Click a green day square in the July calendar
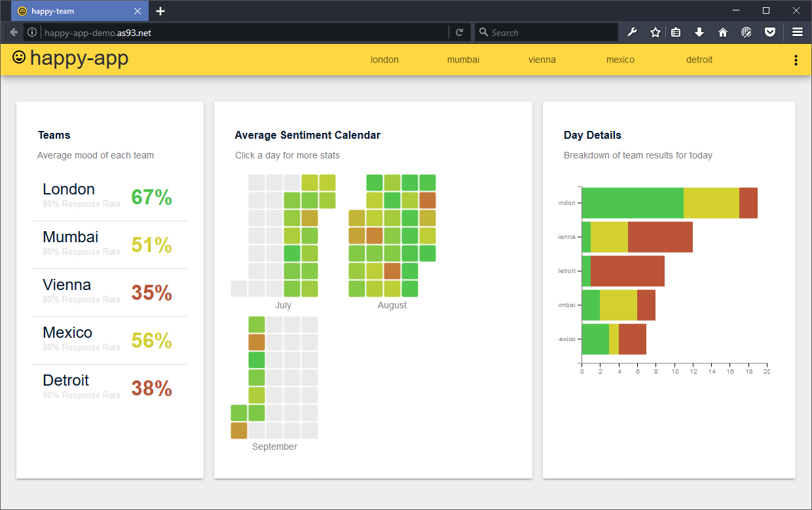 [x=291, y=253]
